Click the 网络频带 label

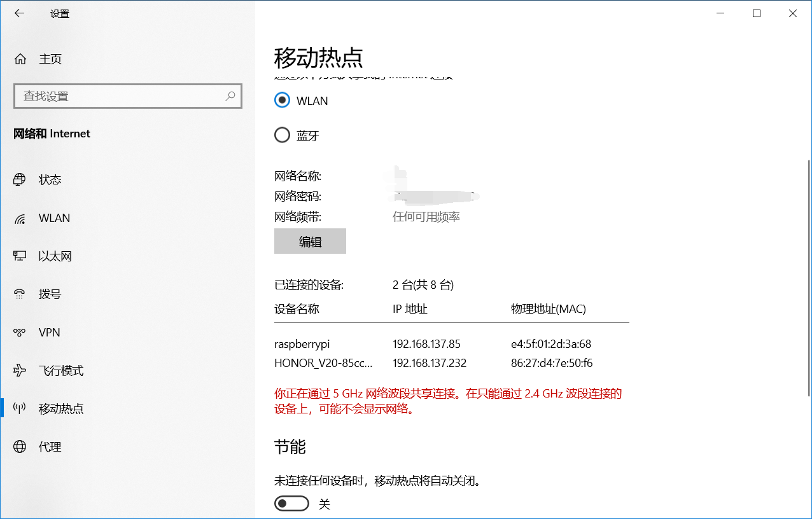point(298,217)
